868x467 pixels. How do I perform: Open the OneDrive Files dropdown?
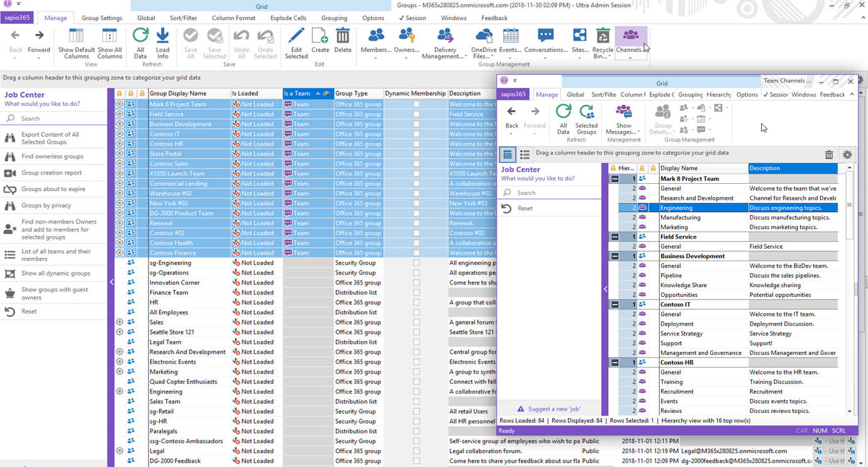tap(484, 44)
